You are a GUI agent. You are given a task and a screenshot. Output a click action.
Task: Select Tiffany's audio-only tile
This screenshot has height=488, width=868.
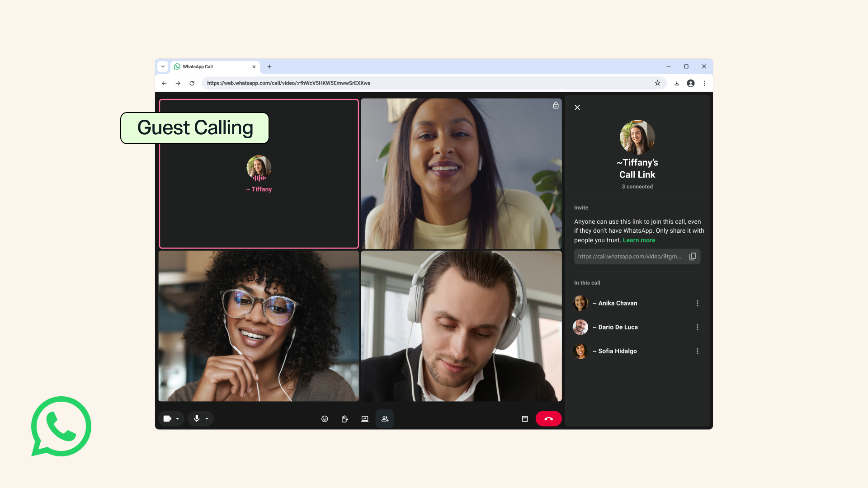(x=259, y=174)
